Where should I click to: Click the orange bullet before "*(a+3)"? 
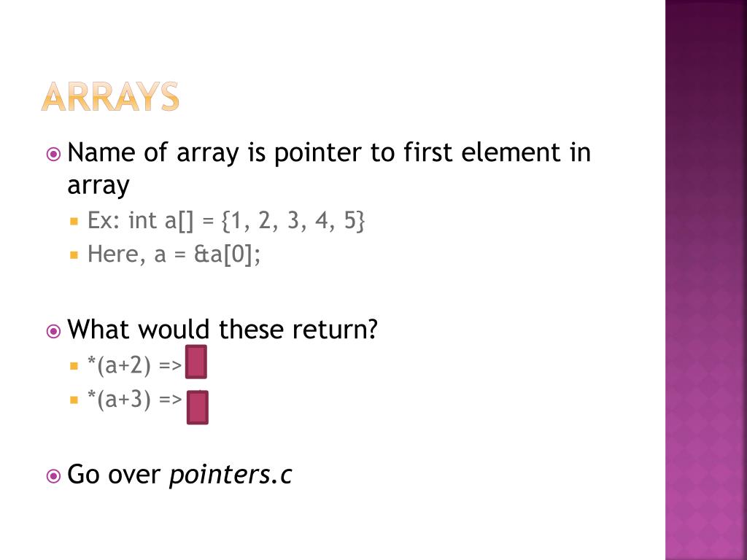click(x=74, y=400)
